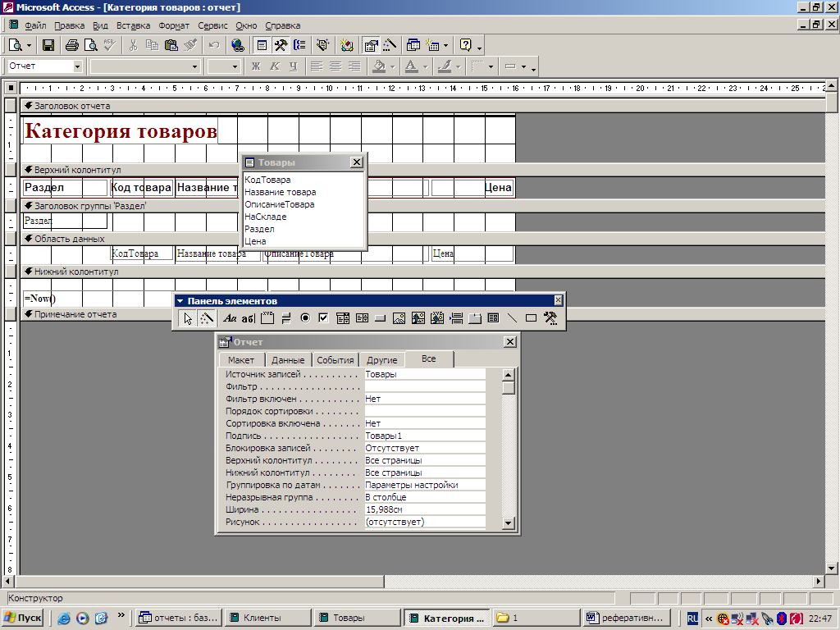This screenshot has width=840, height=630.
Task: Open the Fill Color dropdown arrow
Action: [x=393, y=67]
